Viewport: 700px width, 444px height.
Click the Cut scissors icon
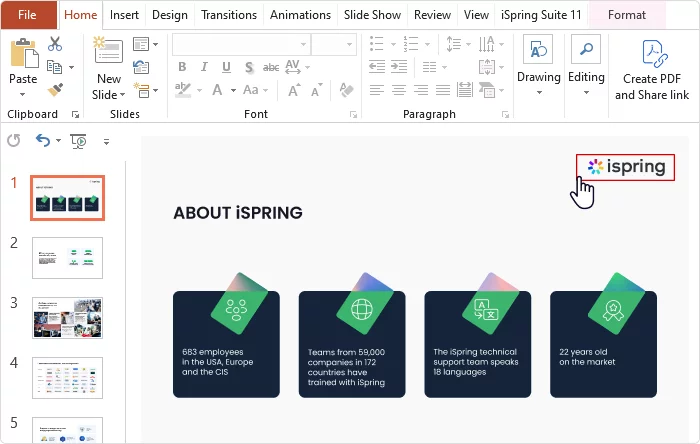point(55,44)
